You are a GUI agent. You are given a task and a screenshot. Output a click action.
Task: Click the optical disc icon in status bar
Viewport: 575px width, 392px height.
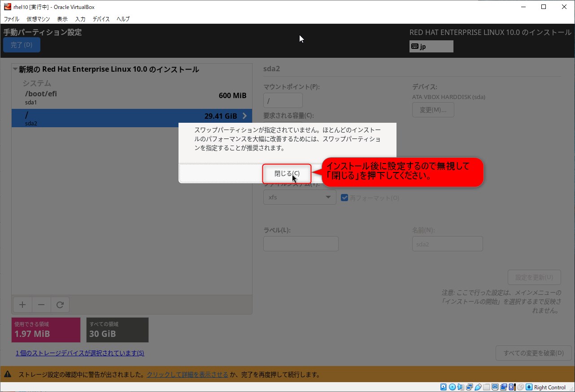[452, 387]
